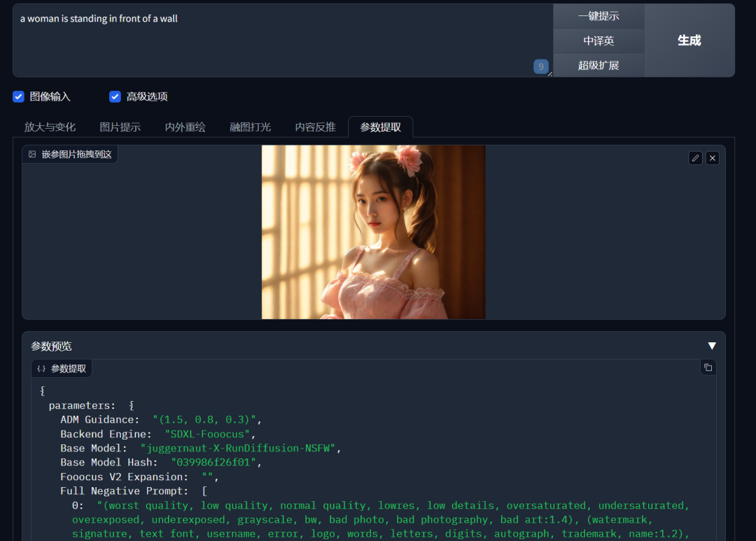This screenshot has height=541, width=756.
Task: Click the 中译英 translate button
Action: coord(598,41)
